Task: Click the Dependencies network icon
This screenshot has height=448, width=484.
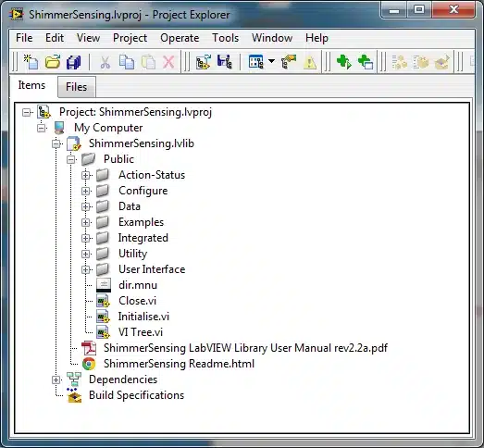Action: point(74,380)
